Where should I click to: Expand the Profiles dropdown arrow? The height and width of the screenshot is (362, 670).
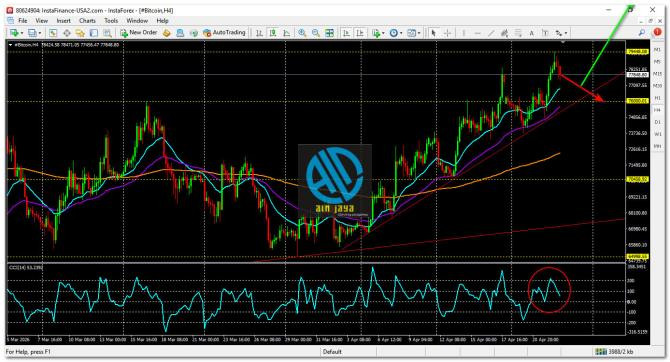coord(40,33)
